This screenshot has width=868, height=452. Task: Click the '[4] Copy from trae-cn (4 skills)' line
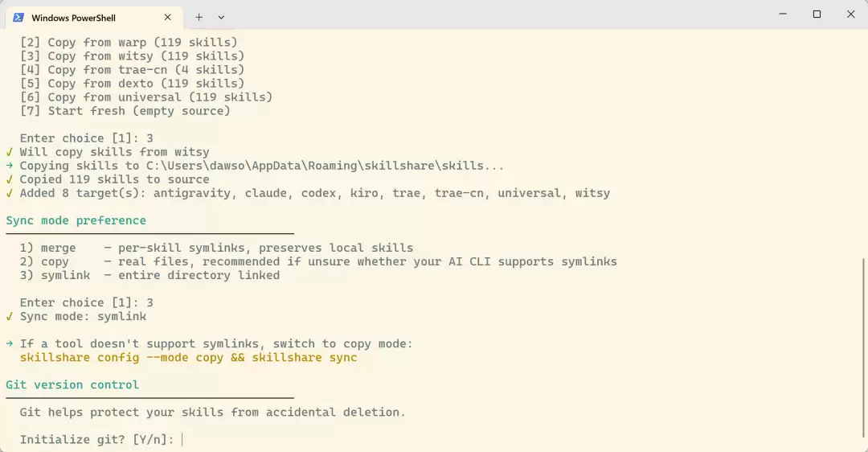point(132,70)
